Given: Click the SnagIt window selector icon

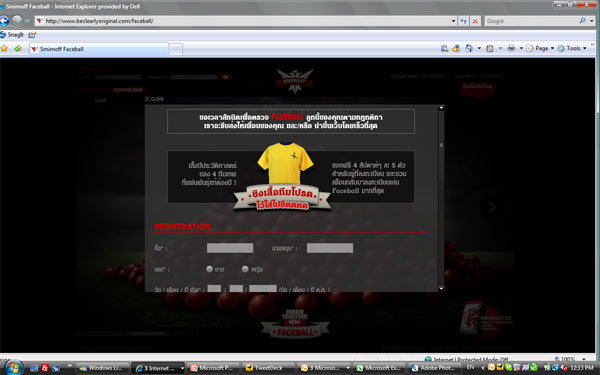Looking at the screenshot, I should tap(32, 35).
